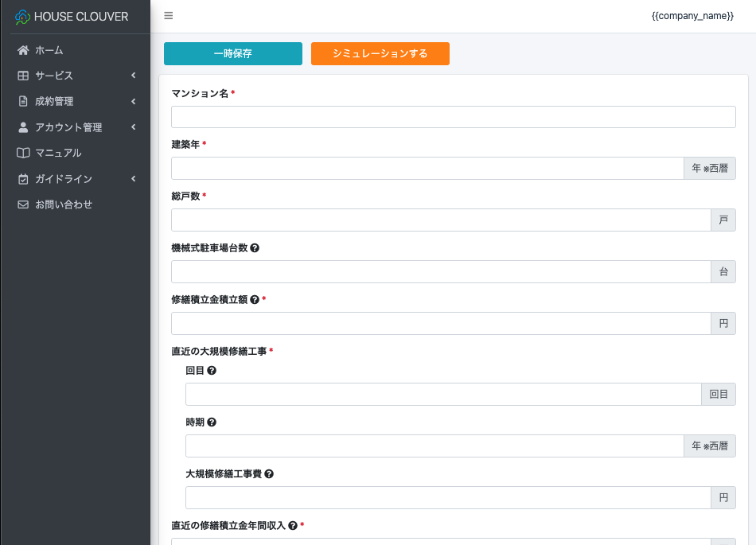Click the help icon beside 修繕積立金積立額

(x=255, y=300)
